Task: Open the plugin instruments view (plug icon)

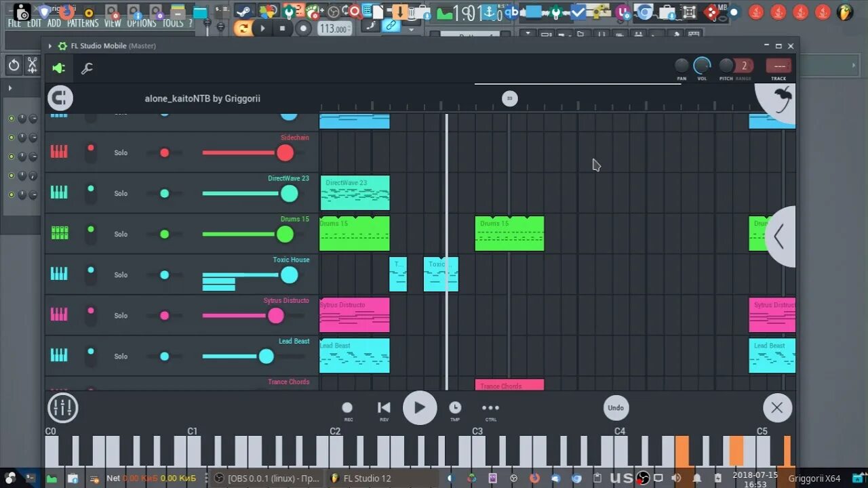Action: coord(59,68)
